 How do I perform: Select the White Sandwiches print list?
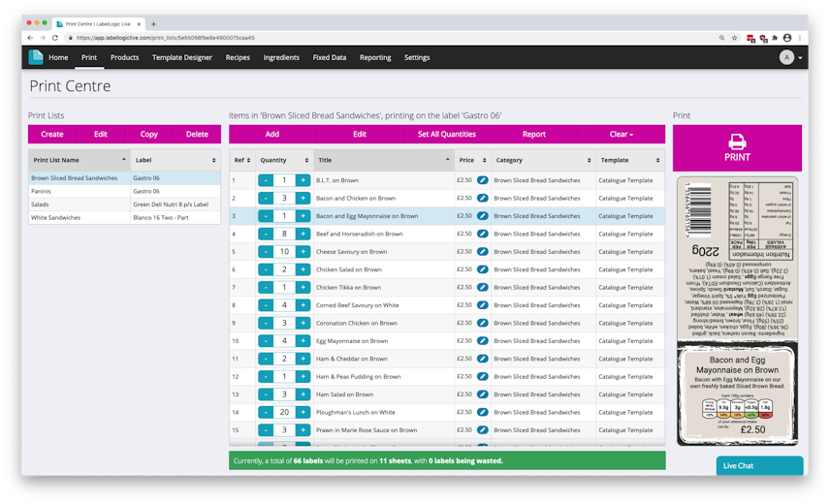pyautogui.click(x=124, y=217)
